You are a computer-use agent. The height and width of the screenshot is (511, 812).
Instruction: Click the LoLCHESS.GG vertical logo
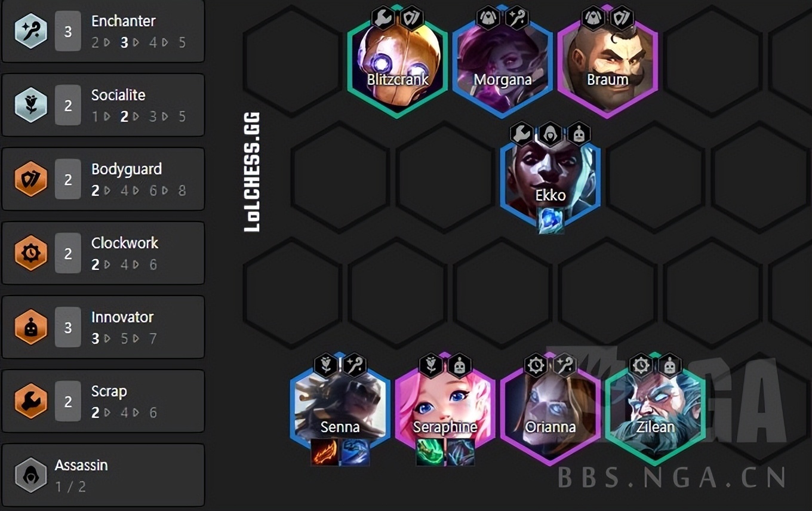point(253,172)
